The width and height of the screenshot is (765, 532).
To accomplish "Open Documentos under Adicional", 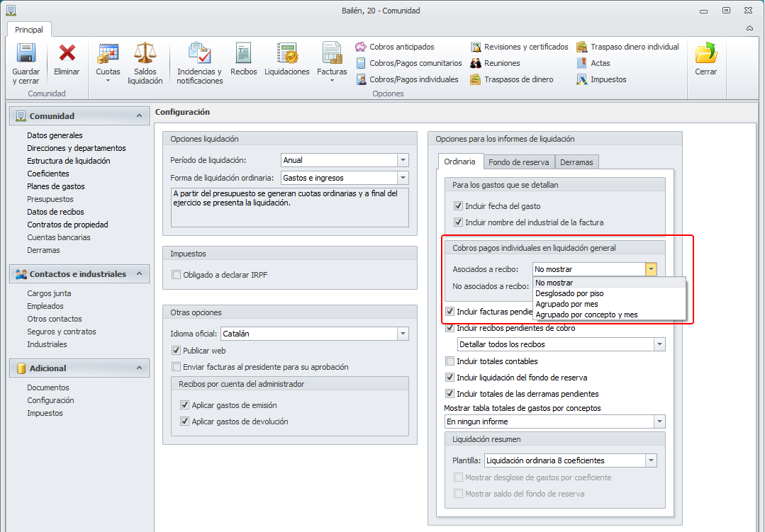I will 48,387.
